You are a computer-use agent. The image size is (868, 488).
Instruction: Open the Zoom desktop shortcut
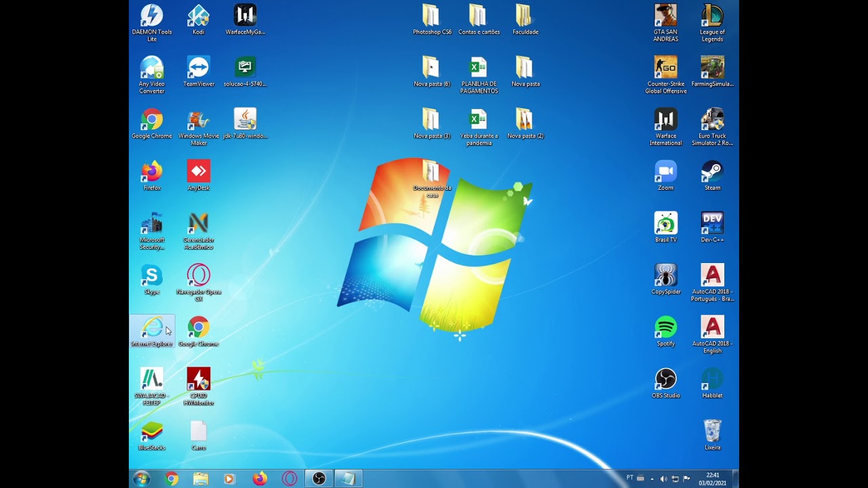[x=665, y=175]
